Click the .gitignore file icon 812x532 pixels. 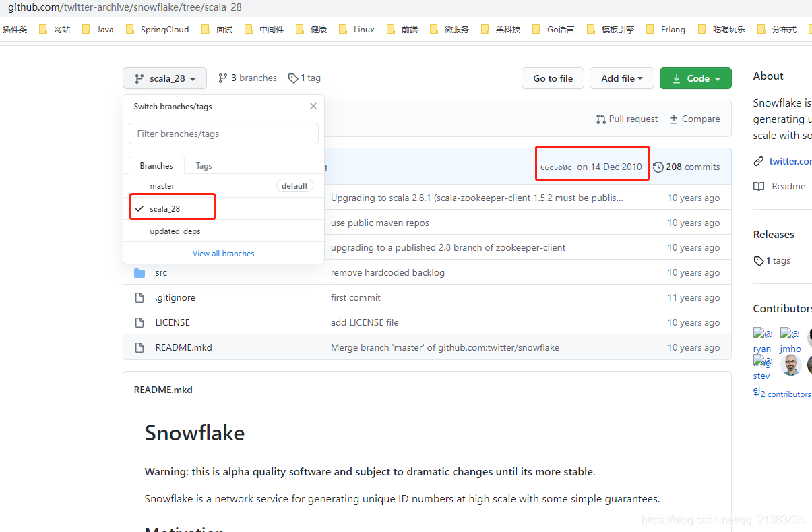point(139,297)
